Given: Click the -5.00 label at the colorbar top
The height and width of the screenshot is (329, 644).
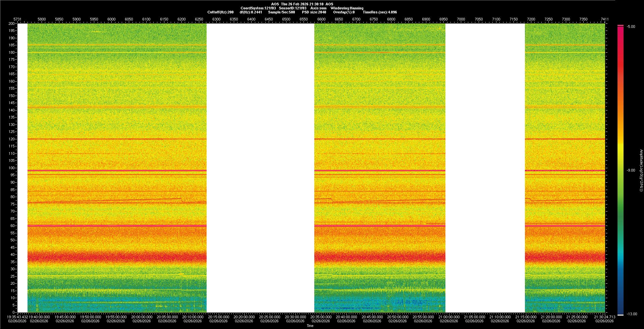Looking at the screenshot, I should tap(631, 27).
